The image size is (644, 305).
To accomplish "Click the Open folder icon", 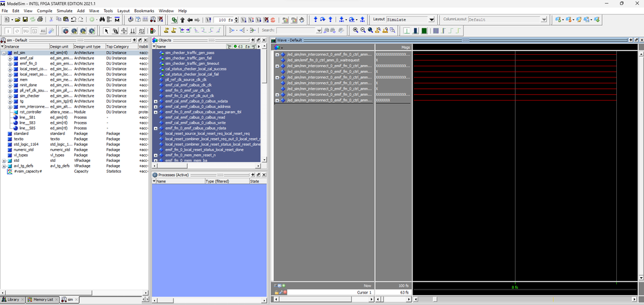I will (17, 20).
